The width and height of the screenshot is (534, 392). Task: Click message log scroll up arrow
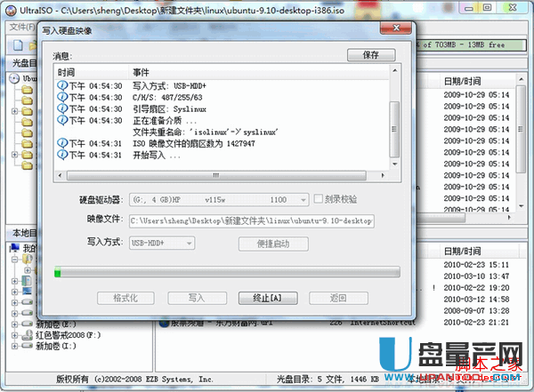pos(394,70)
